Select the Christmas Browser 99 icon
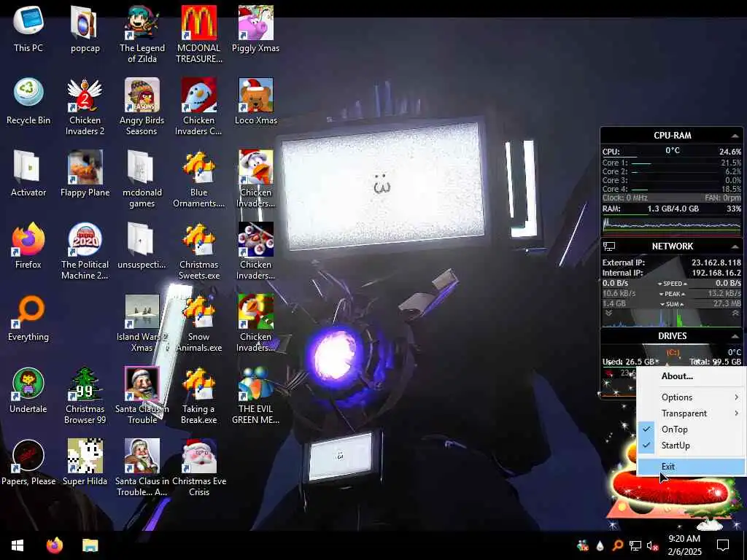The width and height of the screenshot is (747, 560). pos(85,395)
